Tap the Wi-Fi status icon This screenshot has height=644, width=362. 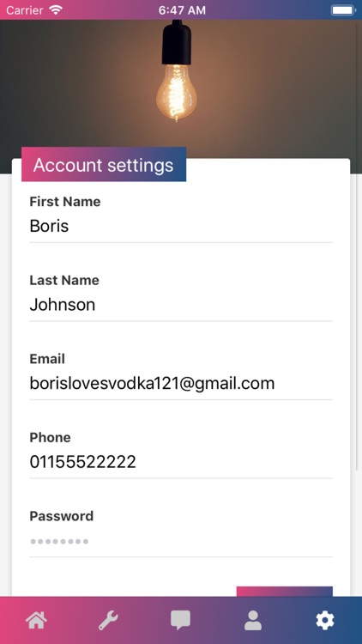[x=56, y=9]
